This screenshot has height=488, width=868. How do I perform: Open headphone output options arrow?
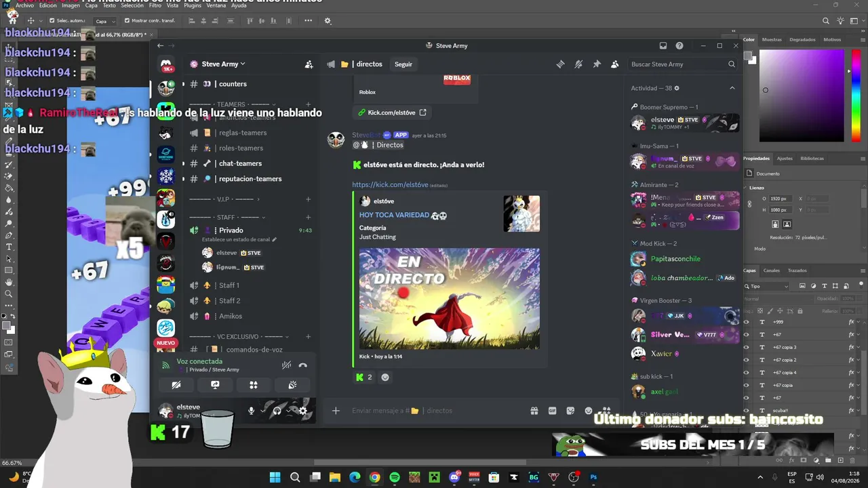(x=289, y=411)
